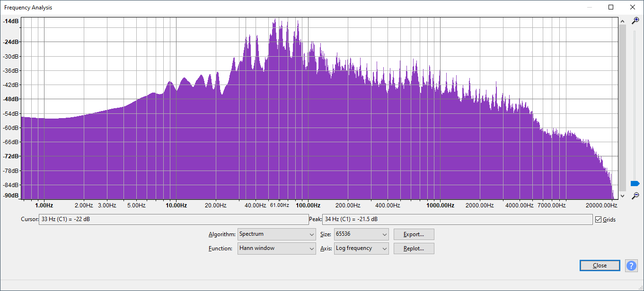Viewport: 644px width, 291px height.
Task: Click the Close button at bottom right
Action: click(x=600, y=265)
